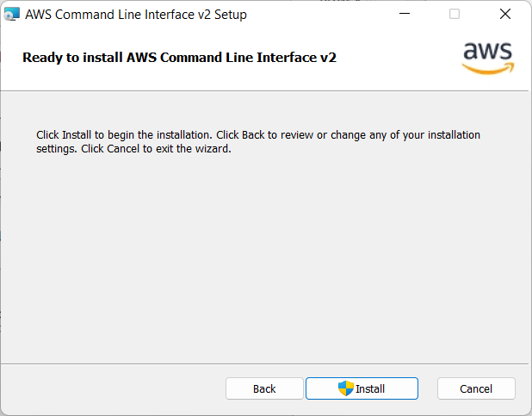532x416 pixels.
Task: Click the separator line above the buttons
Action: click(x=258, y=363)
